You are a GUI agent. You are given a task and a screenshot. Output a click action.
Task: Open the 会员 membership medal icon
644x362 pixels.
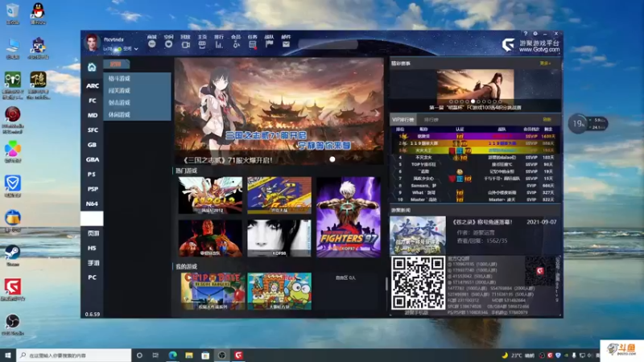(236, 44)
